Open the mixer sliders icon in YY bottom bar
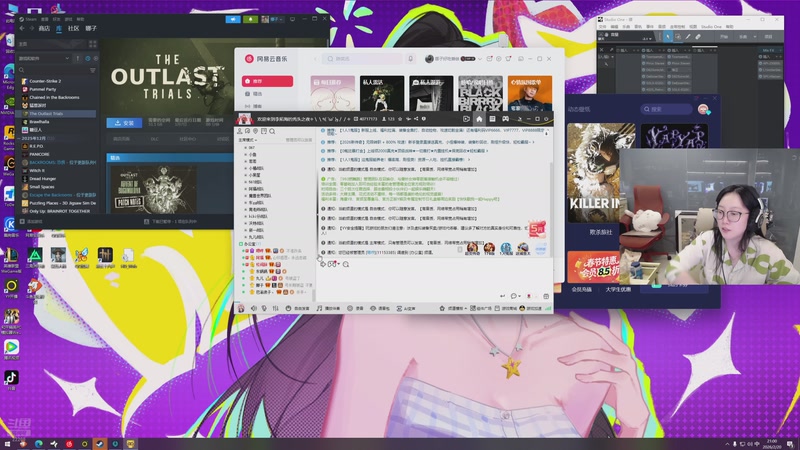 276,308
